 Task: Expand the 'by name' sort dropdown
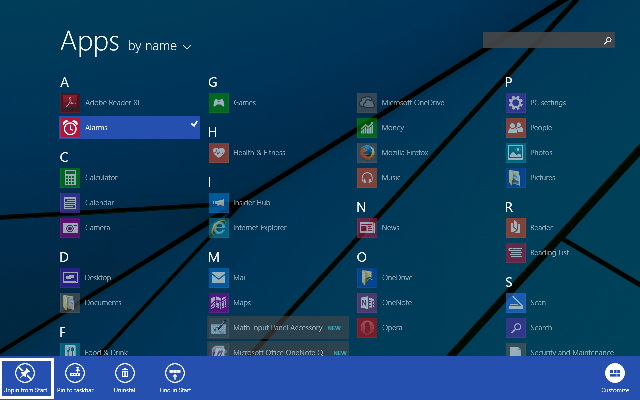pos(160,46)
